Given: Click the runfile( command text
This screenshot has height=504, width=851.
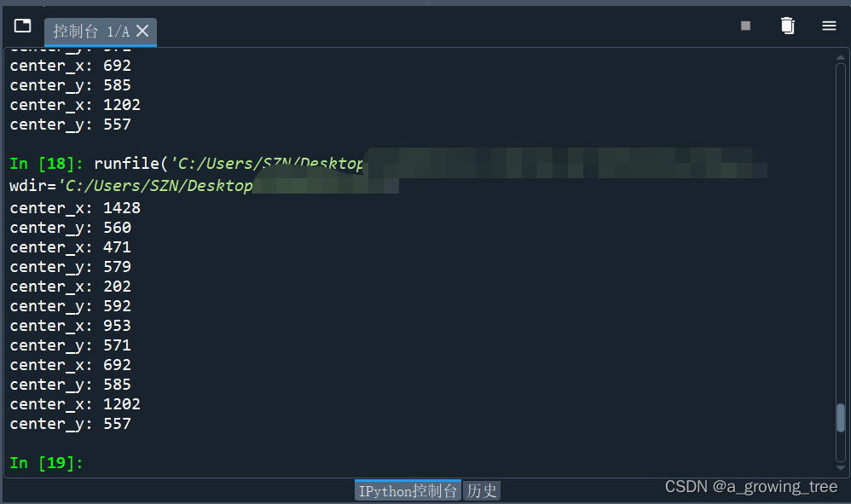Looking at the screenshot, I should 130,163.
